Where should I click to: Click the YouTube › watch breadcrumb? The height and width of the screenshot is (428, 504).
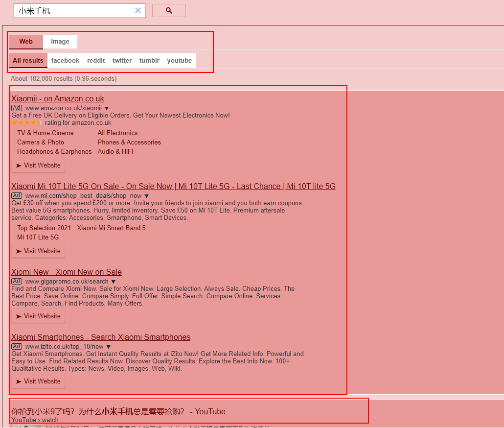pyautogui.click(x=35, y=420)
